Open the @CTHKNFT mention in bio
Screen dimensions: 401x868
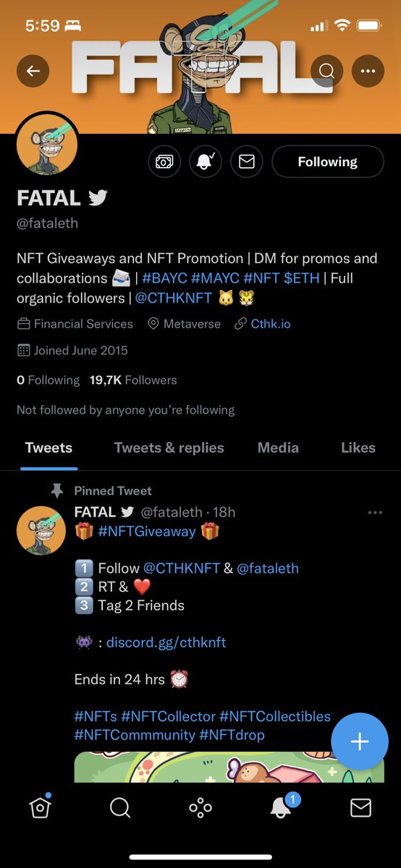[x=173, y=298]
